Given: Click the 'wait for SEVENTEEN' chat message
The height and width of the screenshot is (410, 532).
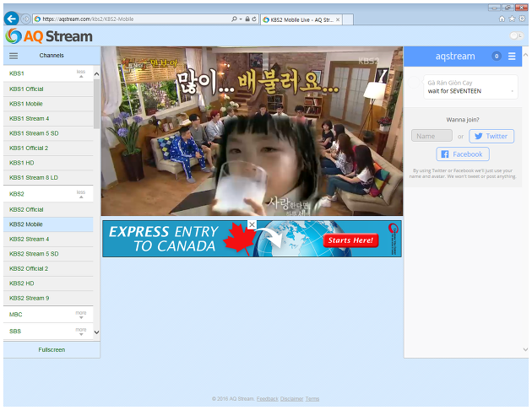Looking at the screenshot, I should [x=454, y=91].
